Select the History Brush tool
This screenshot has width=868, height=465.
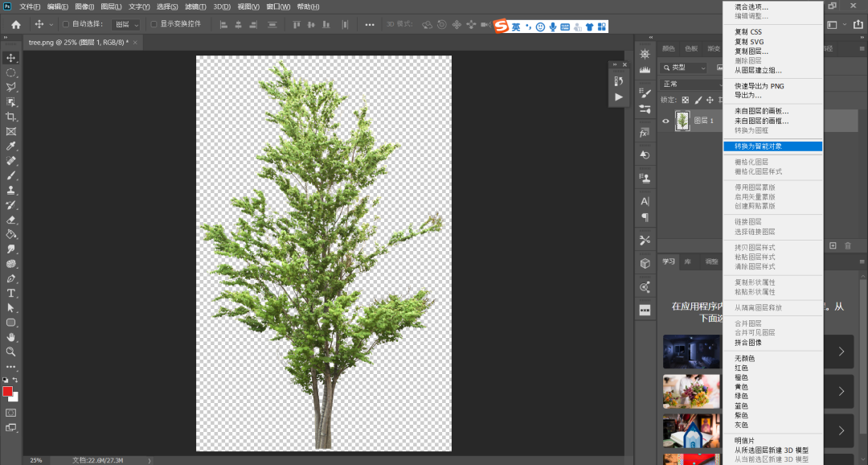pos(10,204)
